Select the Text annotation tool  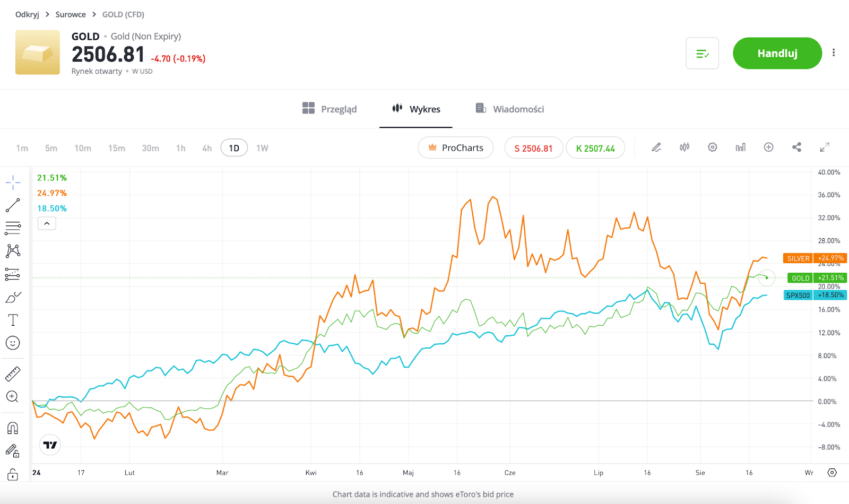[x=13, y=320]
